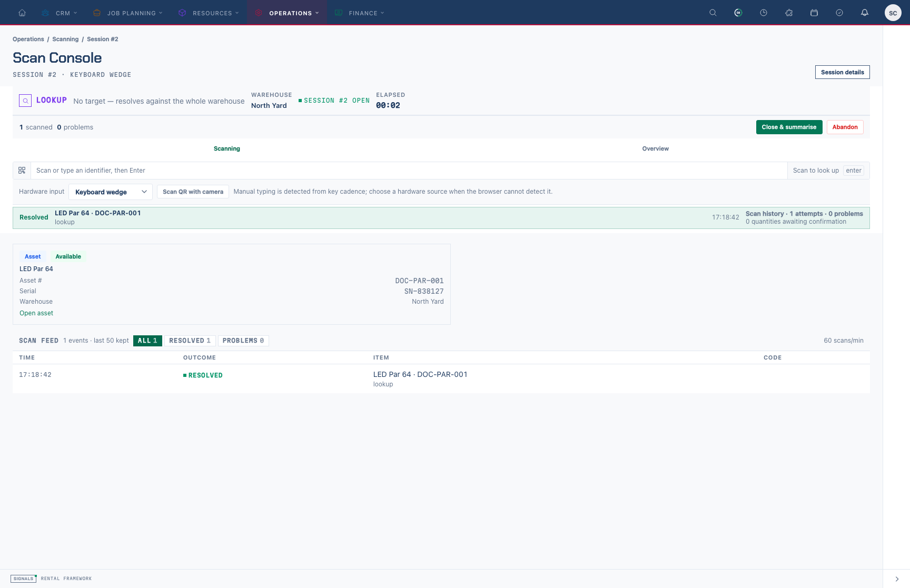Open the calendar icon in top bar
The image size is (910, 588).
814,13
